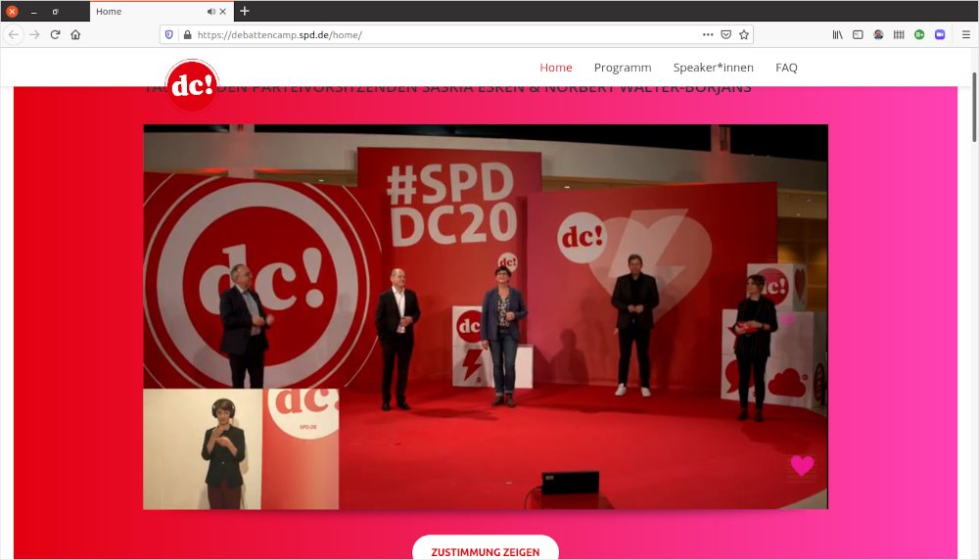Open a new browser tab

[244, 11]
